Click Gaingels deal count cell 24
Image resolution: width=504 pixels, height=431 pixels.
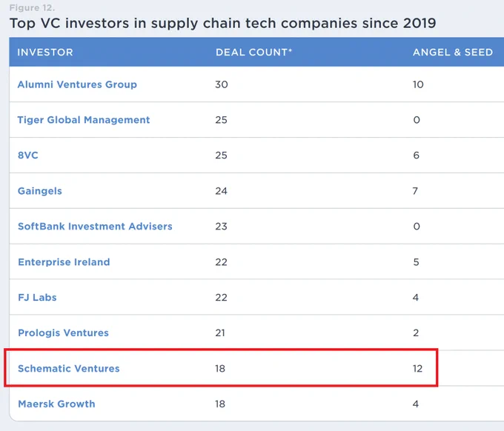221,191
